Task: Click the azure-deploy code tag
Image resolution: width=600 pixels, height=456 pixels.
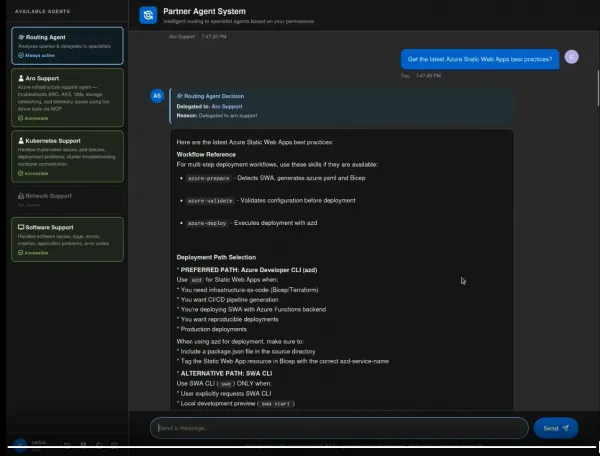Action: pos(207,223)
